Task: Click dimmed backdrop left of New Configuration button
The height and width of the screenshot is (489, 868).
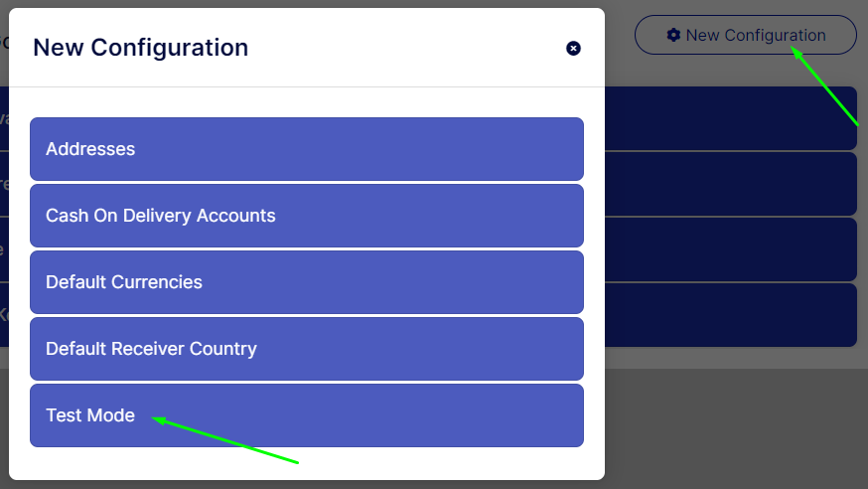Action: pyautogui.click(x=620, y=35)
